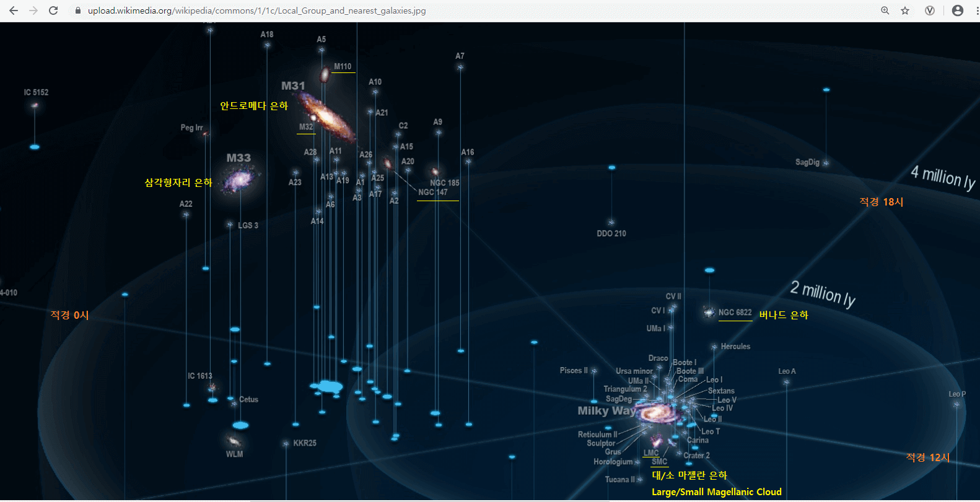Click the LMC label
The height and width of the screenshot is (502, 980).
click(x=651, y=453)
